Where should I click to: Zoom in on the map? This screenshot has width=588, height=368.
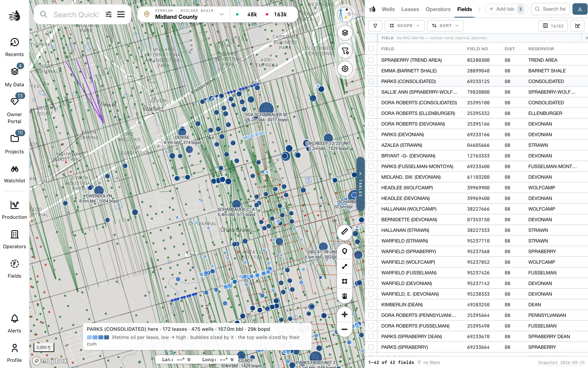pyautogui.click(x=345, y=314)
